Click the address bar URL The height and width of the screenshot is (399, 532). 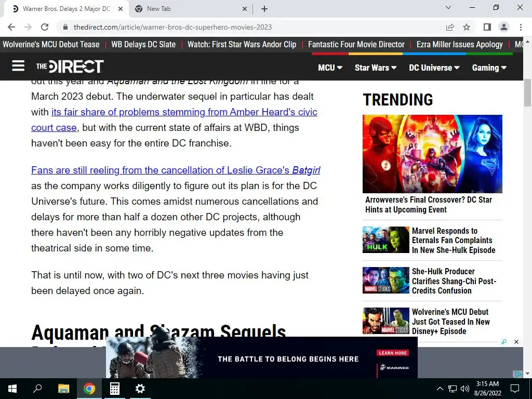tap(172, 27)
